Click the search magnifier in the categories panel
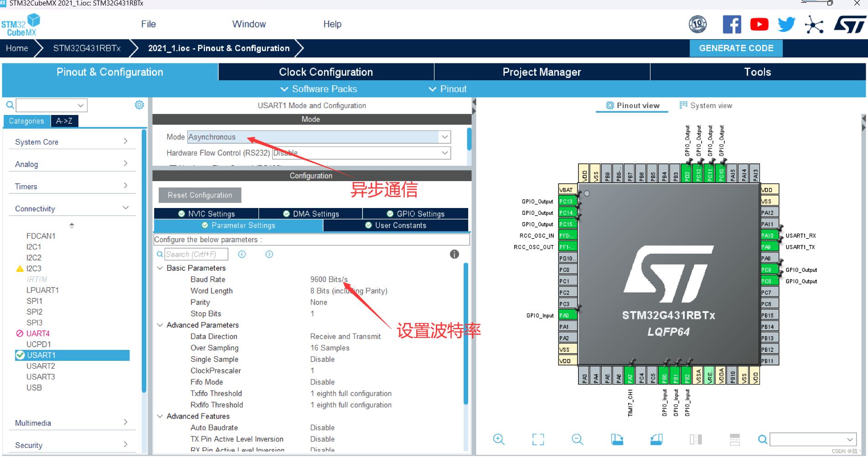 (10, 105)
